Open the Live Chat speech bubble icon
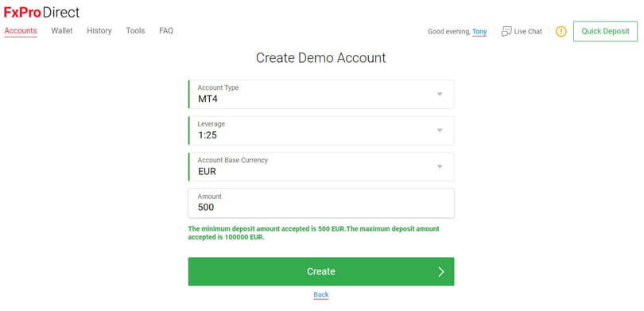 point(506,32)
